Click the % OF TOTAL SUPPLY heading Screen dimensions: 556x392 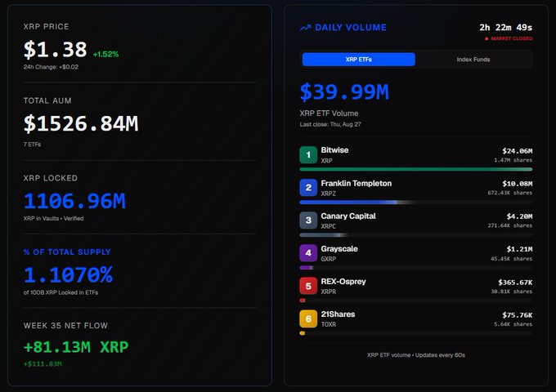click(x=67, y=252)
